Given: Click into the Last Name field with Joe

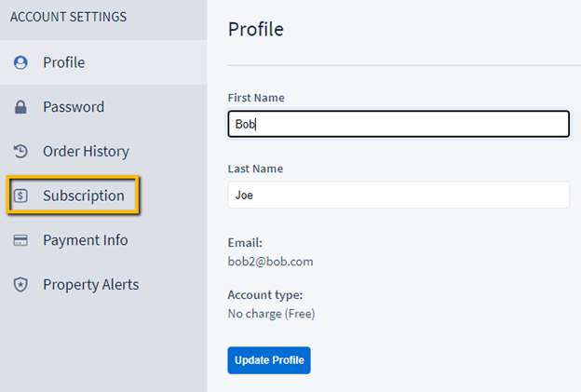Looking at the screenshot, I should [398, 195].
